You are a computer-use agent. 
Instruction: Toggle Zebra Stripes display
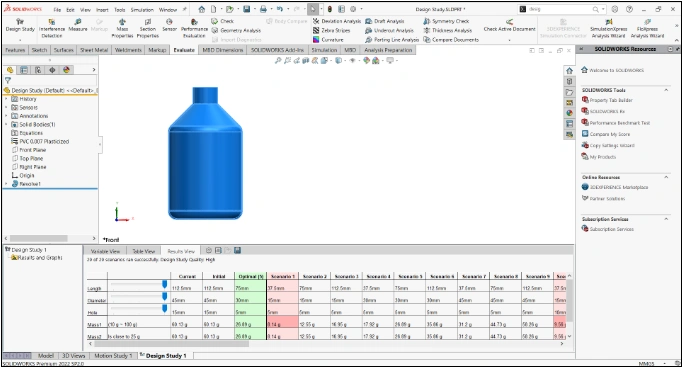click(332, 31)
